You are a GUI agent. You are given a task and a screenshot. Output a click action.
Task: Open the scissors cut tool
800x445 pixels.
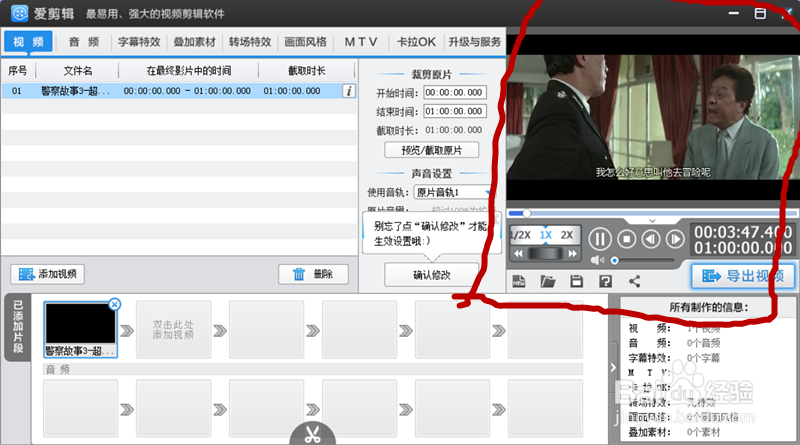[x=313, y=434]
